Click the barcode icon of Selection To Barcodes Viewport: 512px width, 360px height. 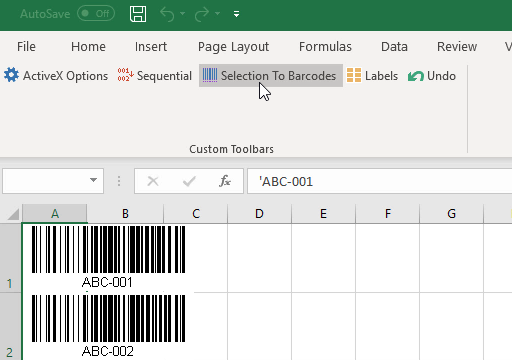pos(210,75)
